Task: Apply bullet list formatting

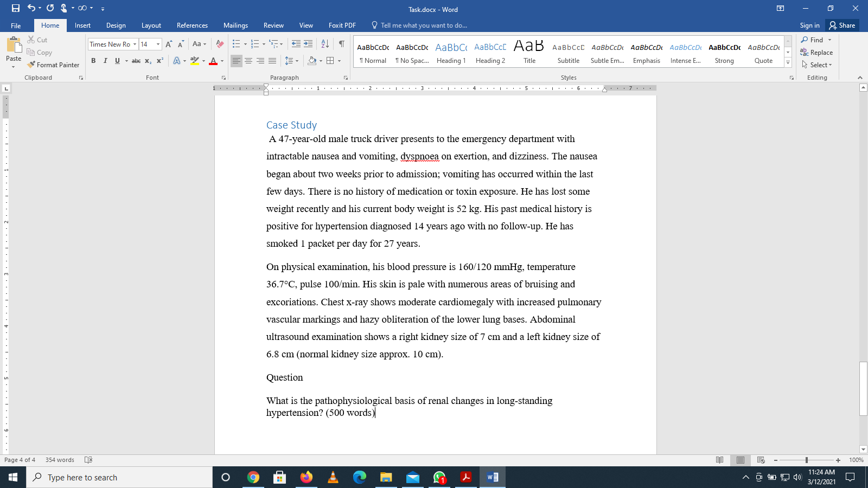Action: [x=235, y=44]
